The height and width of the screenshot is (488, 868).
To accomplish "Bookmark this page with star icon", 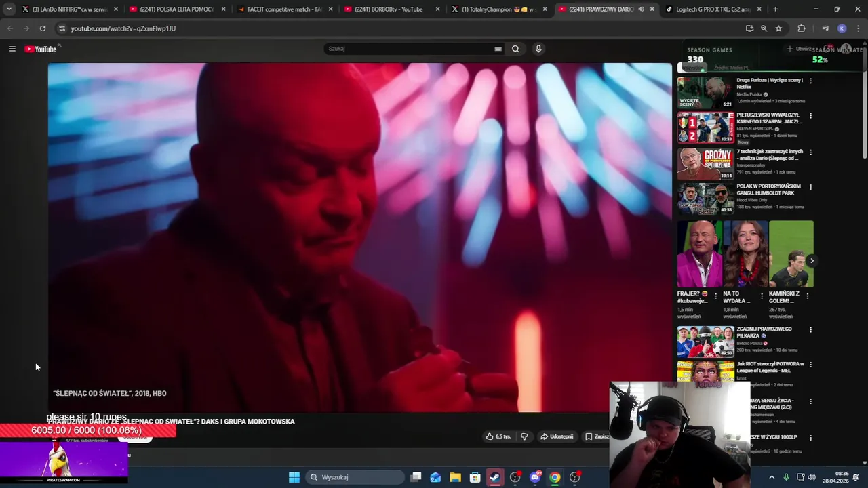I will click(x=778, y=28).
